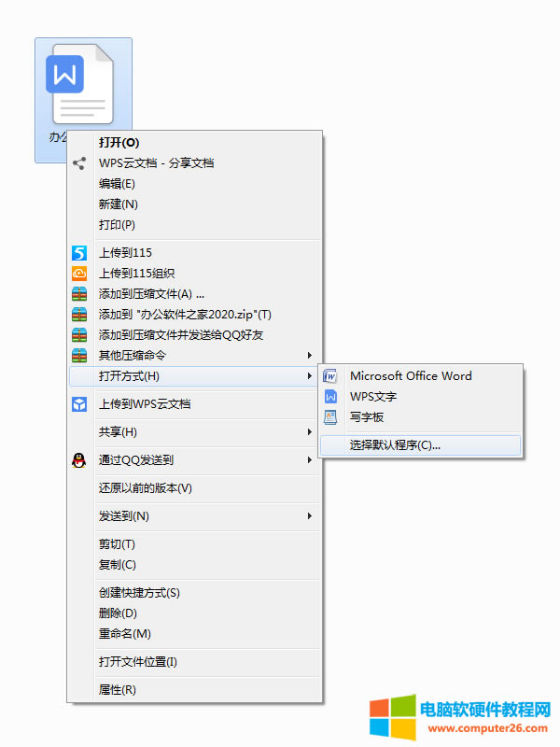The width and height of the screenshot is (560, 747).
Task: Click the archive icon beside 添加到压缩文件(A)
Action: [79, 294]
